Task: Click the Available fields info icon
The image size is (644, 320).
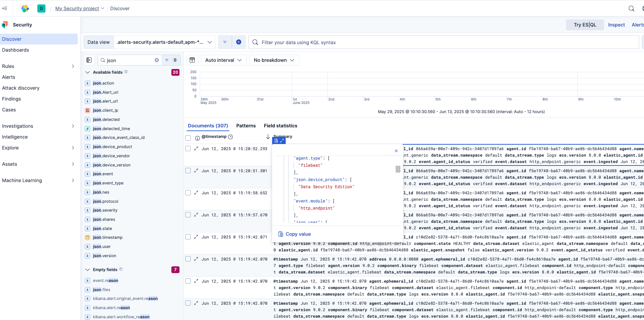Action: tap(126, 72)
